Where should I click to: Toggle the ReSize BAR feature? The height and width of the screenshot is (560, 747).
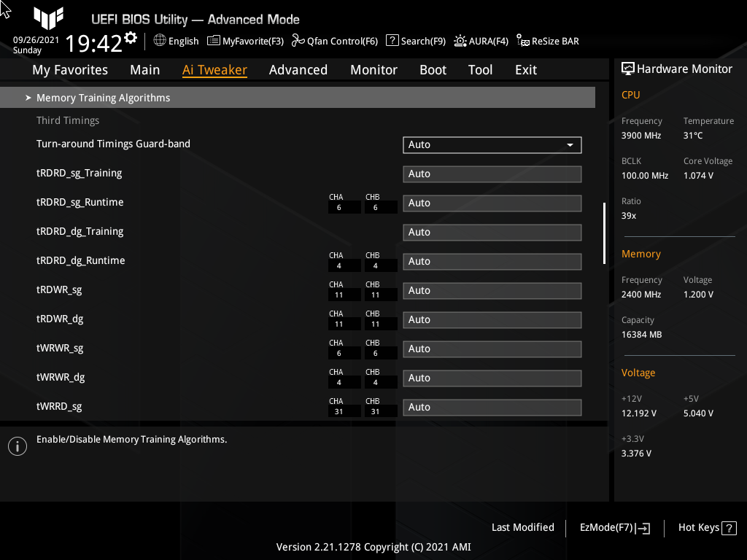point(547,41)
